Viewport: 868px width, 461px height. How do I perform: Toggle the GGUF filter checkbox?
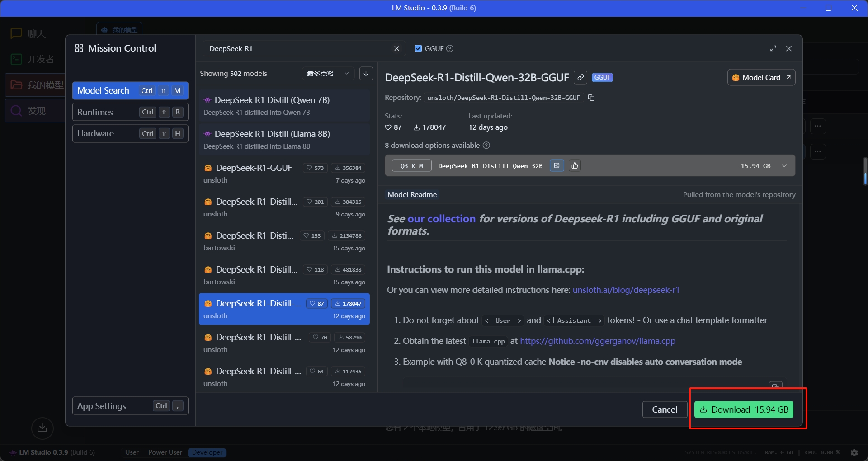[x=418, y=48]
